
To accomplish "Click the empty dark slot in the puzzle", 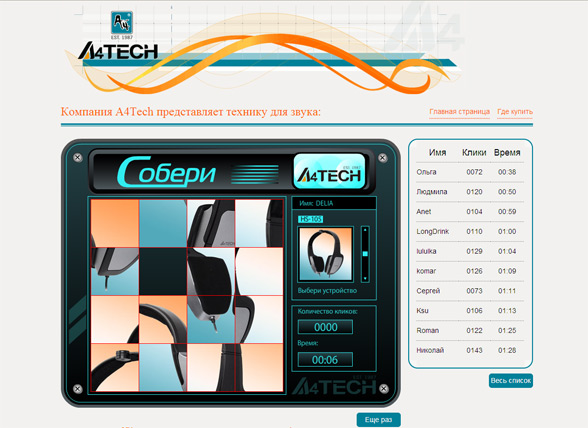I will (163, 271).
